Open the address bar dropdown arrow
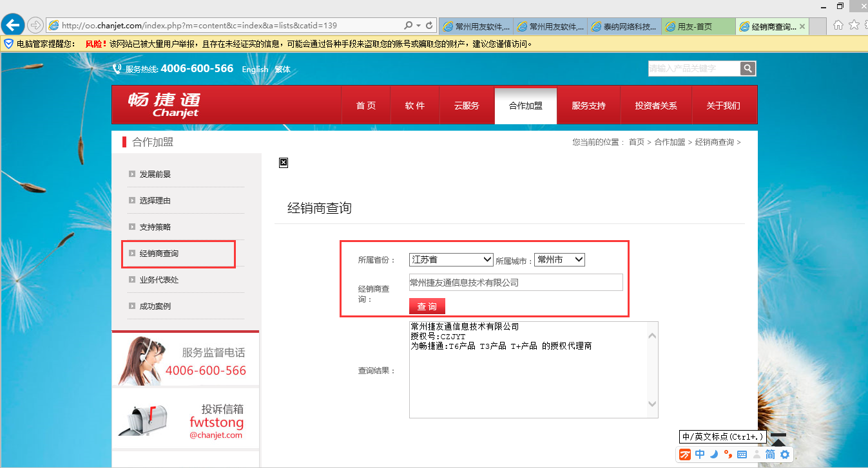This screenshot has height=468, width=868. pyautogui.click(x=419, y=26)
